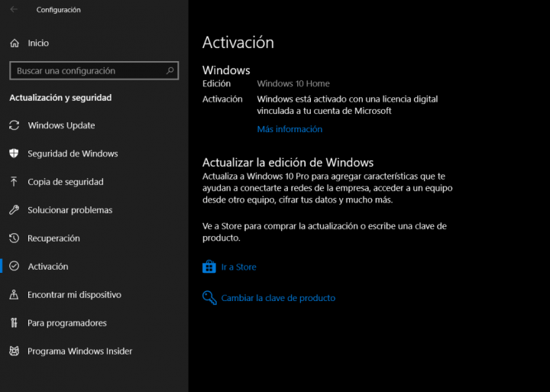Click the magnifier search icon
The width and height of the screenshot is (550, 392).
tap(170, 70)
